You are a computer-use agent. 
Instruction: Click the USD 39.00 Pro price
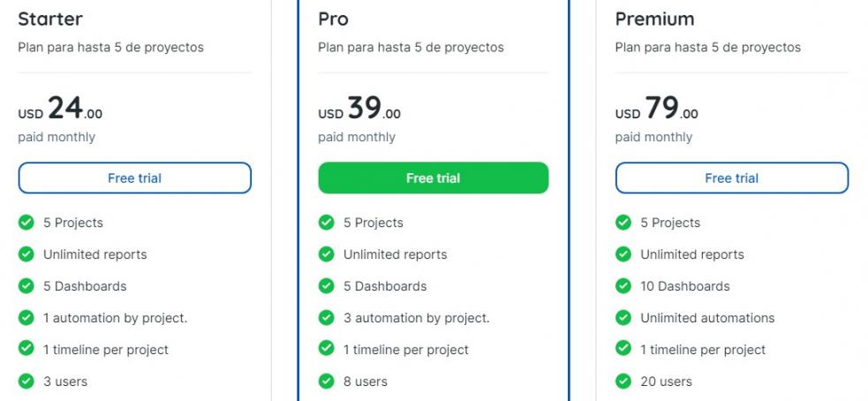click(x=359, y=110)
